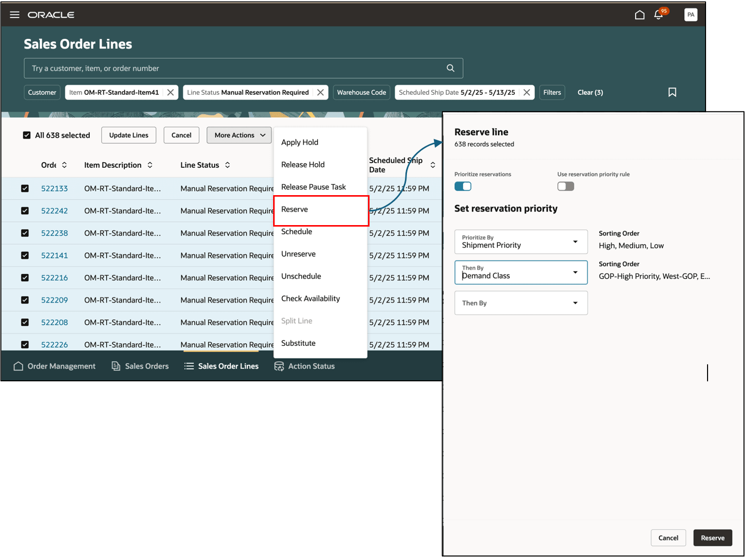
Task: Click the bookmark saved search icon
Action: [672, 92]
